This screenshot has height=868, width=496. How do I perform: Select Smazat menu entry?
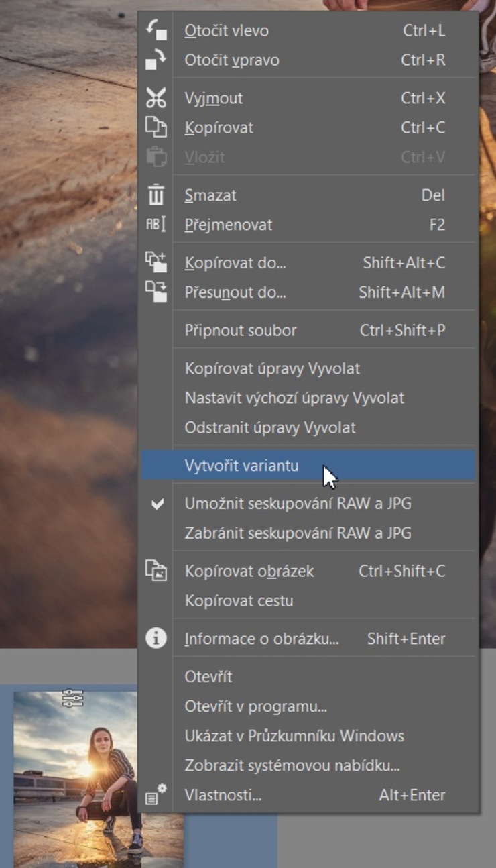point(308,195)
